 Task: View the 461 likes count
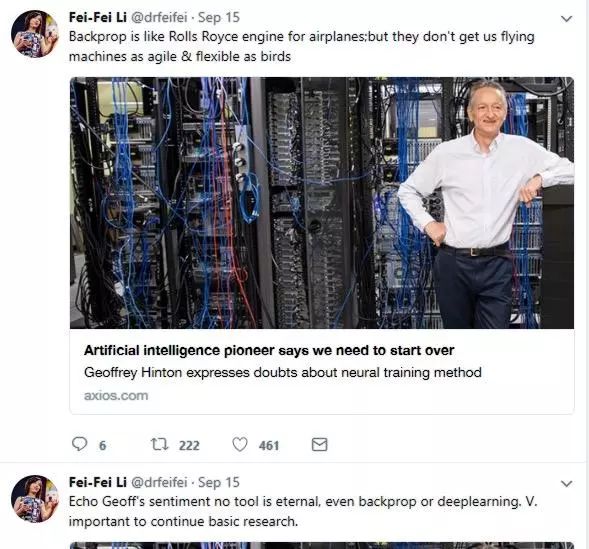[x=269, y=445]
